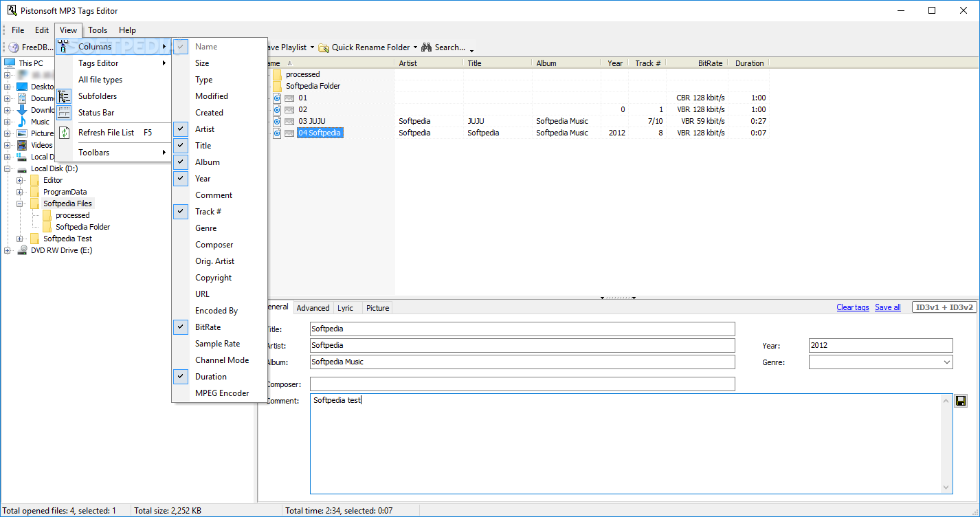Uncheck the BitRate column option

point(181,327)
